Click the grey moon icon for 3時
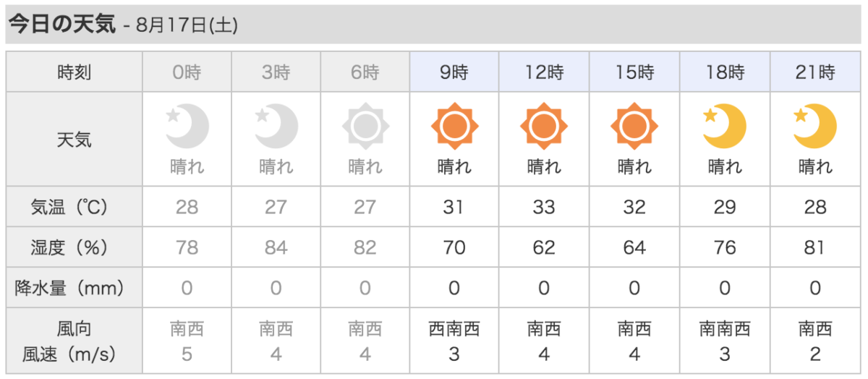The height and width of the screenshot is (379, 868). coord(276,127)
